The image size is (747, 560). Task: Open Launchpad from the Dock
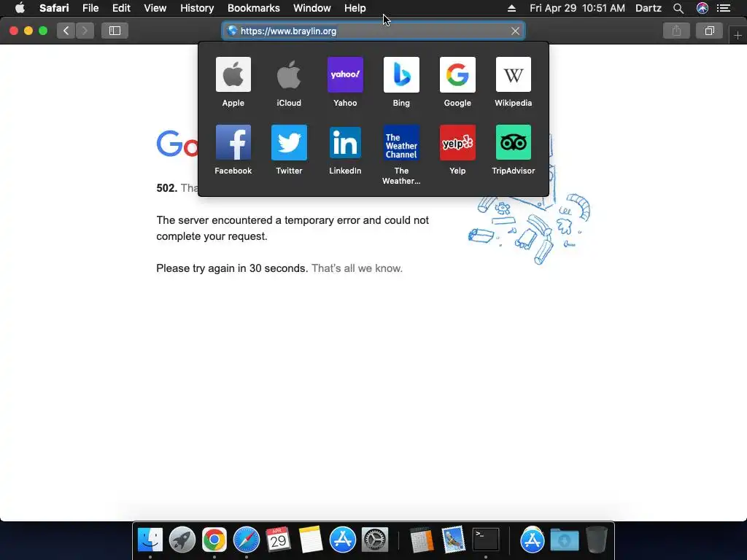(x=182, y=540)
